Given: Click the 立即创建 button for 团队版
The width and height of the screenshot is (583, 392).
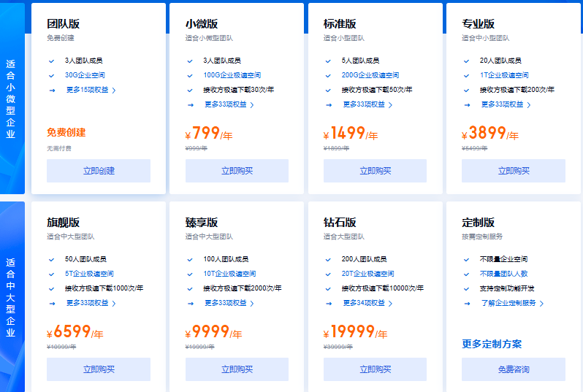Looking at the screenshot, I should click(99, 171).
